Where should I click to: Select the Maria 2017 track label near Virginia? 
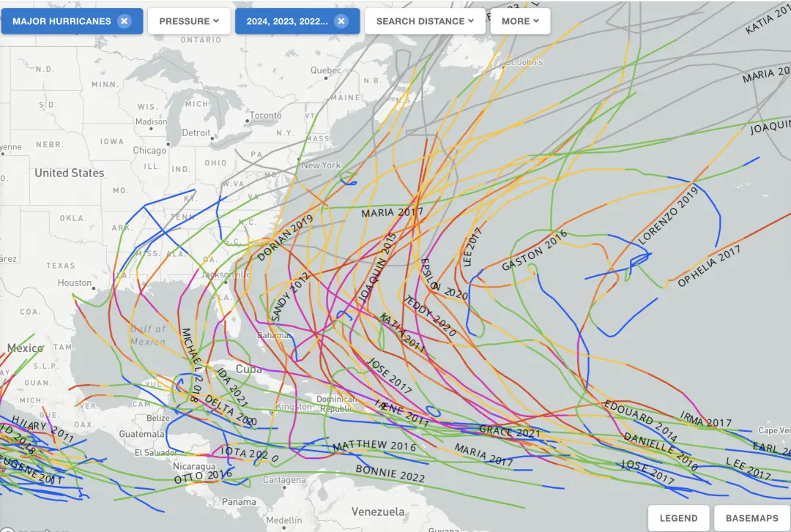click(x=392, y=212)
